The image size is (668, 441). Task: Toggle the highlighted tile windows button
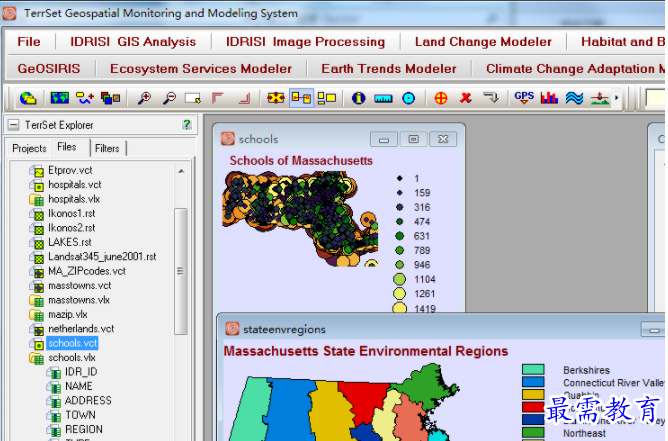(301, 98)
